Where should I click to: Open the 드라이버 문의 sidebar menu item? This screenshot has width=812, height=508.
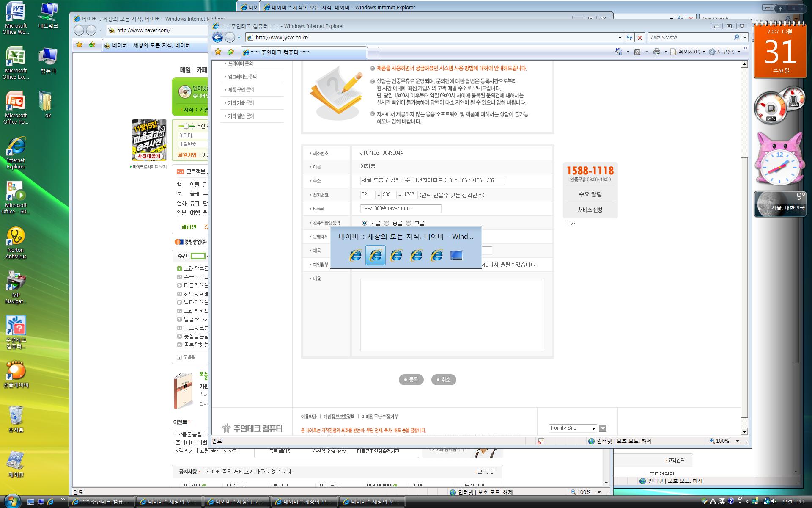point(240,63)
